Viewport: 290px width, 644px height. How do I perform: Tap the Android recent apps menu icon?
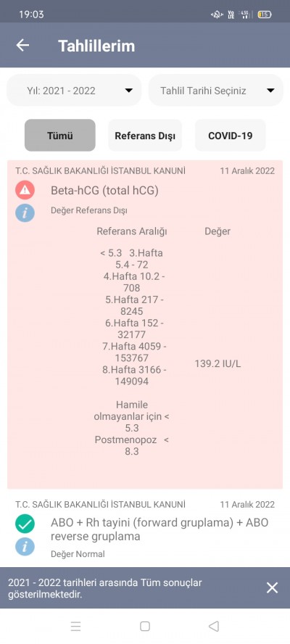tap(75, 626)
